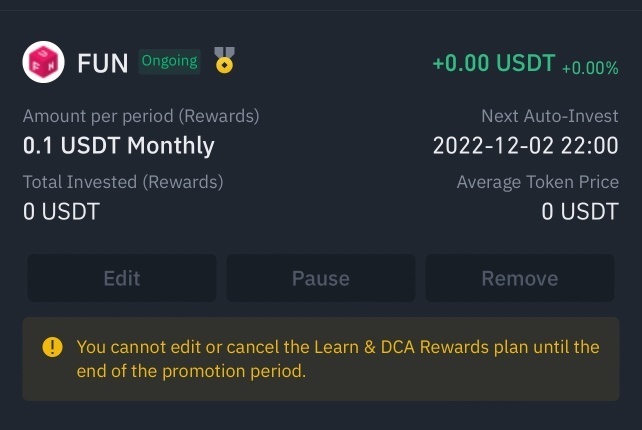Click the FUN token logo icon
The height and width of the screenshot is (430, 642).
[43, 63]
